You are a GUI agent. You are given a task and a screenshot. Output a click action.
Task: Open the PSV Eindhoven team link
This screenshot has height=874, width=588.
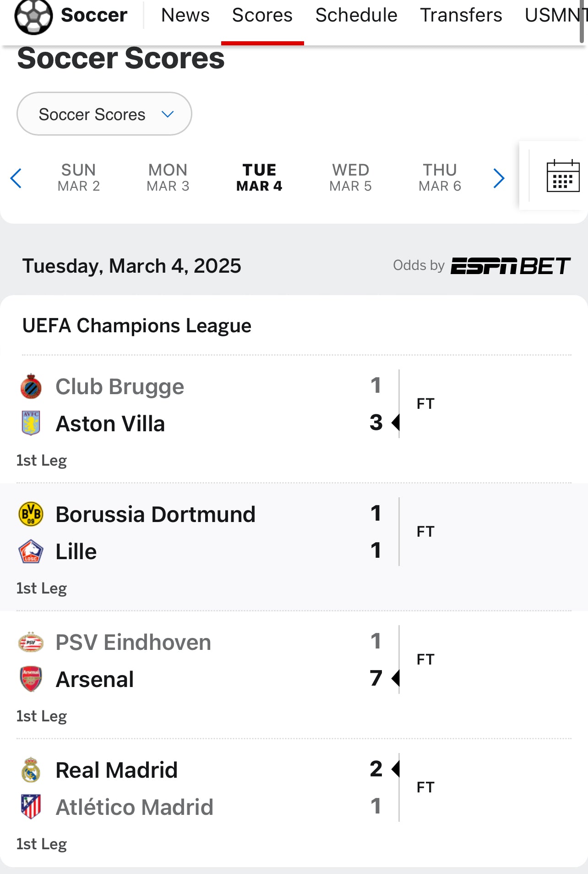[133, 642]
